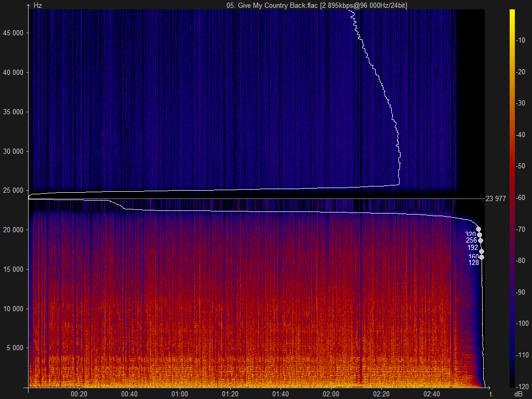Click the -70 dB scale label
This screenshot has width=532, height=399.
coord(521,229)
